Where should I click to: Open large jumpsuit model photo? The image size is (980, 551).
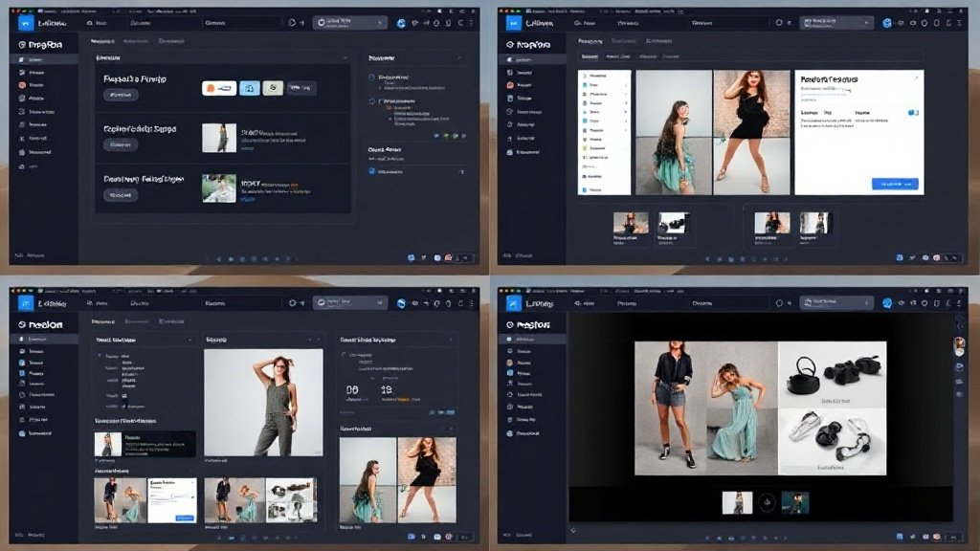pos(264,403)
